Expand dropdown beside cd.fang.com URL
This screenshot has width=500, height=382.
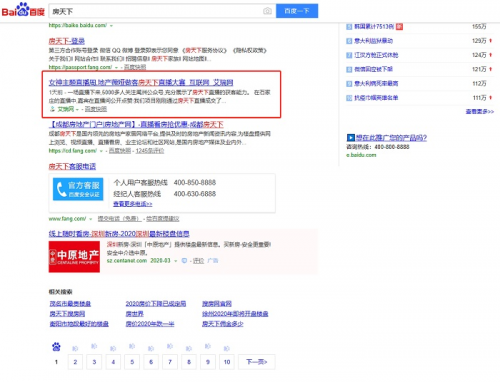click(101, 151)
